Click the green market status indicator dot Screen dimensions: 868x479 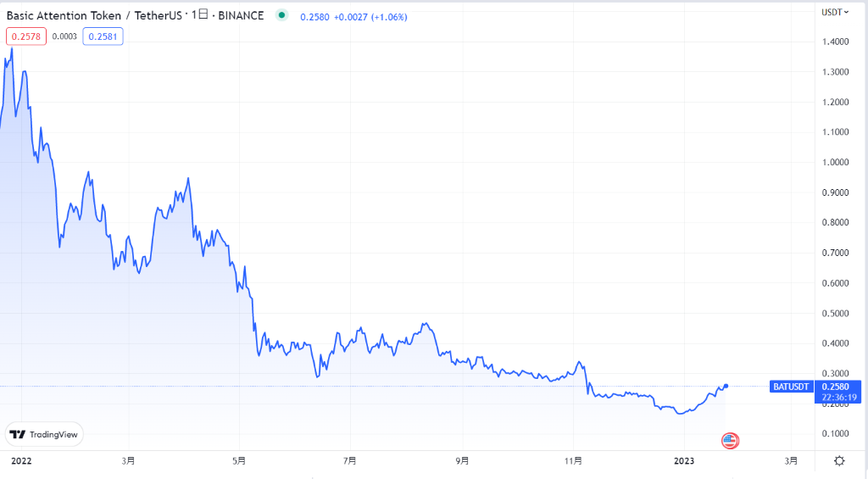coord(281,15)
